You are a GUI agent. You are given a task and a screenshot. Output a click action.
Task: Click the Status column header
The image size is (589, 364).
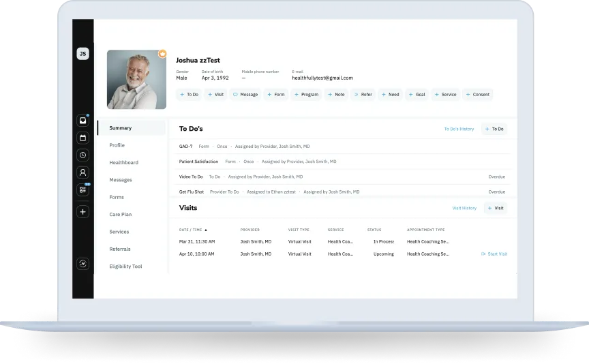[374, 230]
